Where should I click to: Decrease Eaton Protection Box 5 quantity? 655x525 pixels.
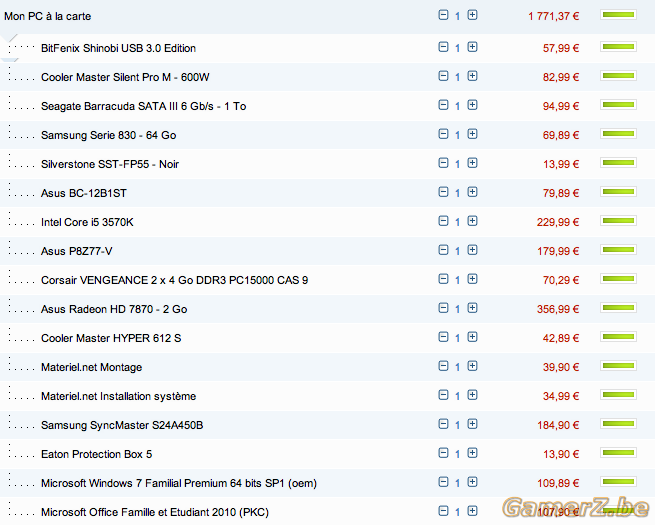(443, 453)
